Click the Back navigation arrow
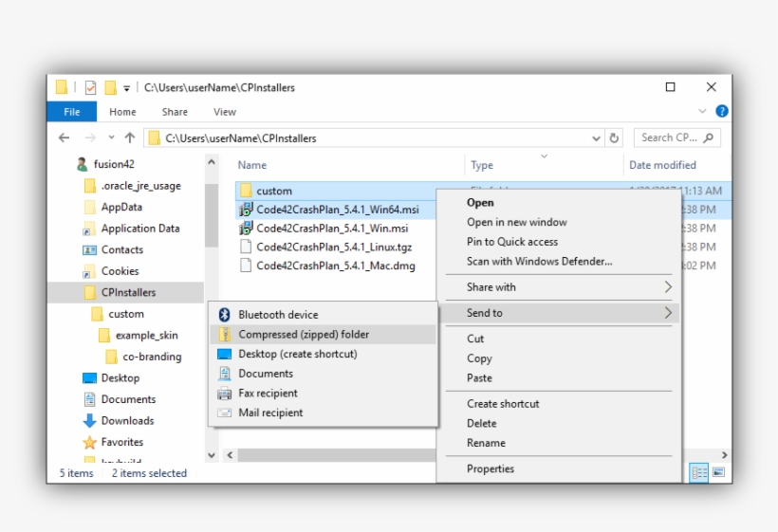Image resolution: width=778 pixels, height=532 pixels. tap(64, 138)
